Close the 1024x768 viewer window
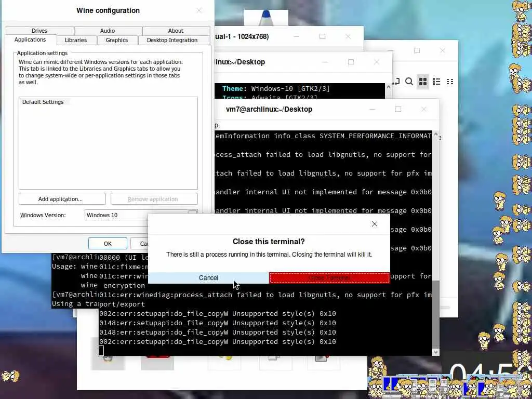The height and width of the screenshot is (399, 532). point(348,36)
